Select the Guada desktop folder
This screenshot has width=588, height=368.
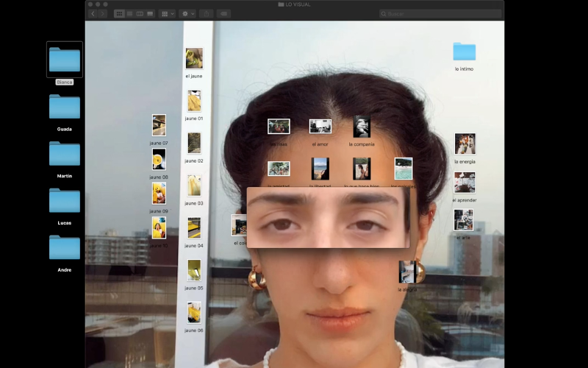[65, 107]
